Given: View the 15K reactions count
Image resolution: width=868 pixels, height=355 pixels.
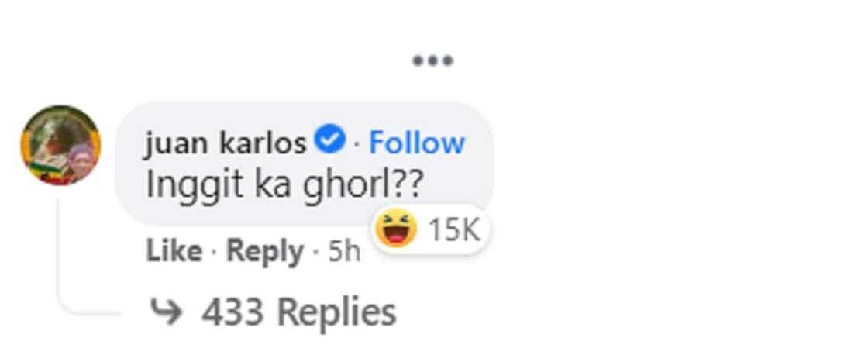Looking at the screenshot, I should (454, 229).
